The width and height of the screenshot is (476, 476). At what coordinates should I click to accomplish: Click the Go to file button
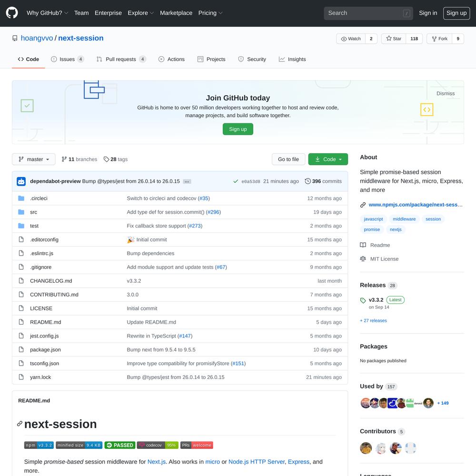(x=288, y=159)
